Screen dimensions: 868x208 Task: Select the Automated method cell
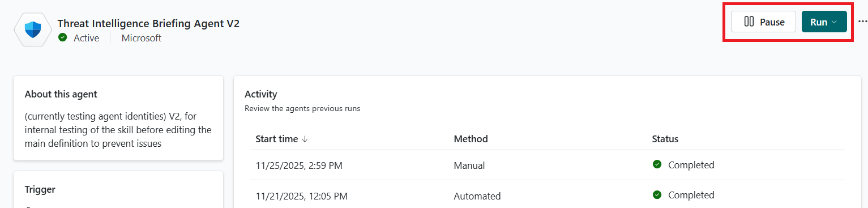click(x=477, y=196)
